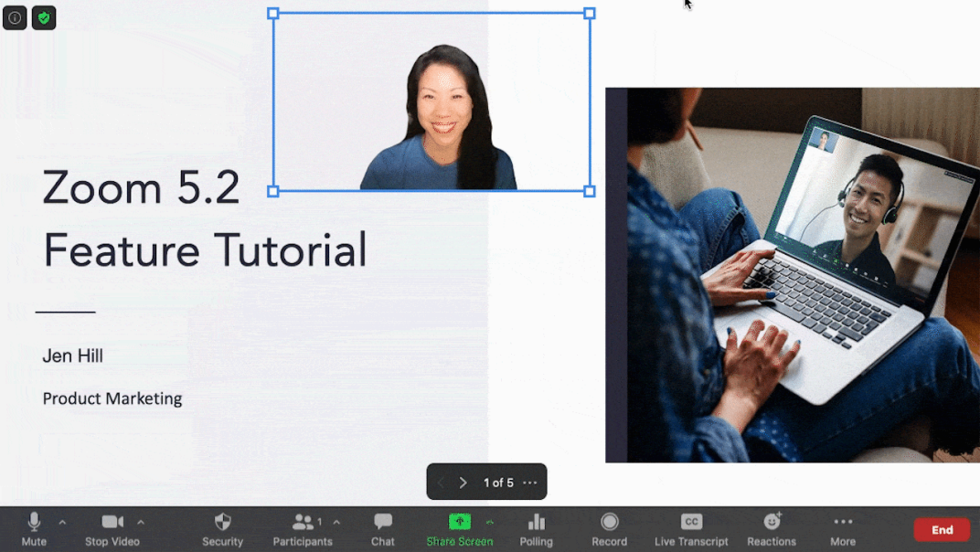
Task: Open the meeting information icon
Action: pos(15,17)
